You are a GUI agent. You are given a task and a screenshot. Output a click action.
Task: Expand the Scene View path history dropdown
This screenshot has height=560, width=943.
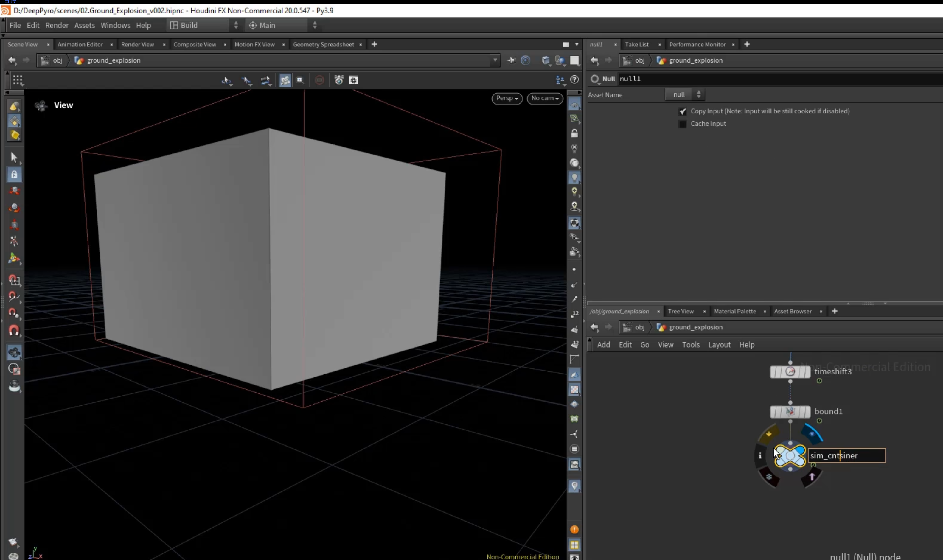point(495,60)
